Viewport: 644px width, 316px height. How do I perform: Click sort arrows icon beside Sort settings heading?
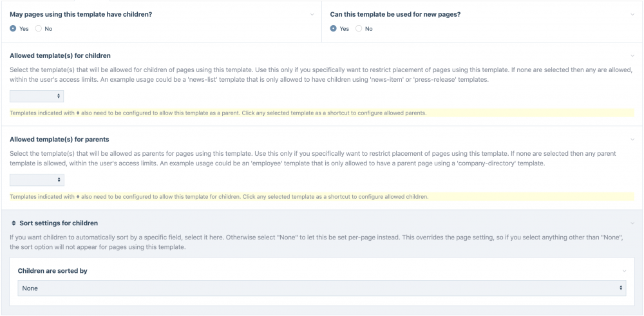tap(14, 223)
